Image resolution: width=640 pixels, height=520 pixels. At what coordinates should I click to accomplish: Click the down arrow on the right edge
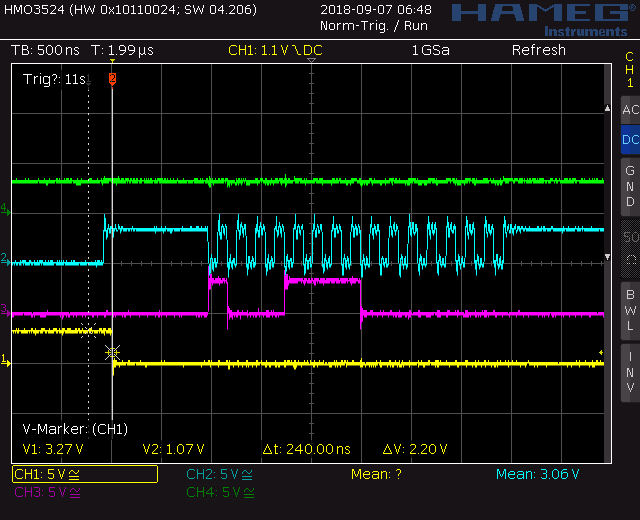tap(607, 257)
